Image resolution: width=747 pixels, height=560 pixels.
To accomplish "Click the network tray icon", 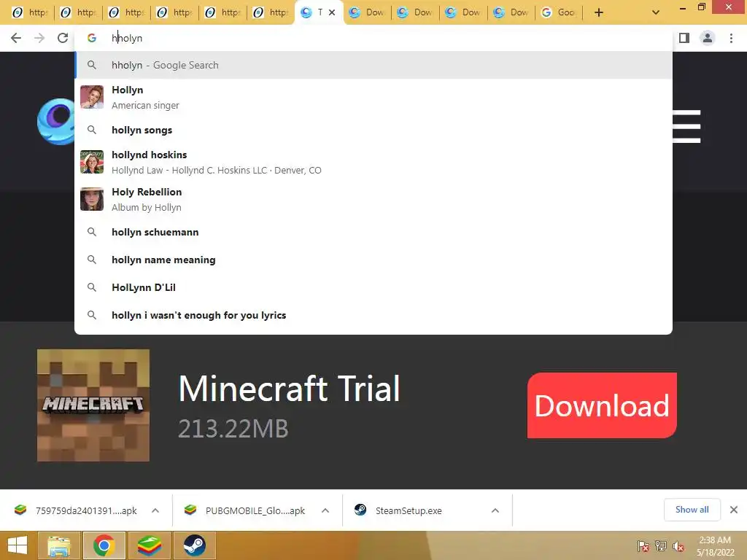I will click(x=661, y=546).
